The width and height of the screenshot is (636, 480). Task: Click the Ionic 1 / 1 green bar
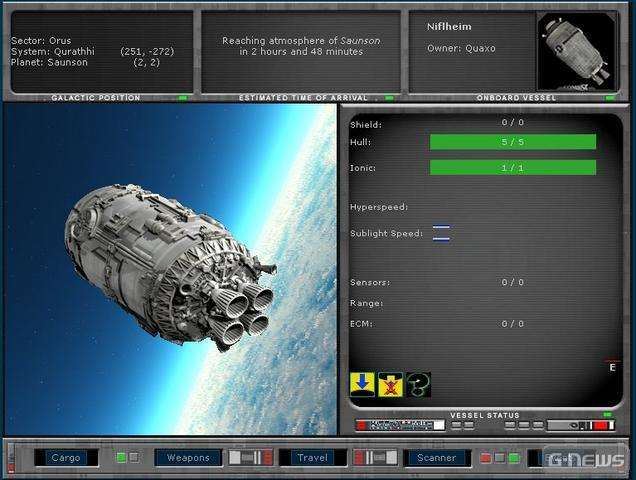coord(513,168)
